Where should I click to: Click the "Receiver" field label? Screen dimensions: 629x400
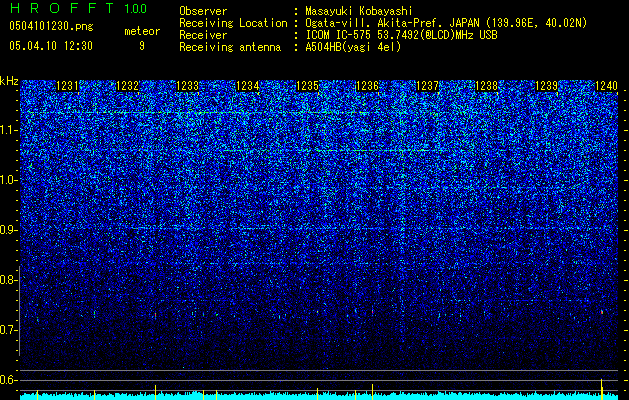(x=203, y=35)
